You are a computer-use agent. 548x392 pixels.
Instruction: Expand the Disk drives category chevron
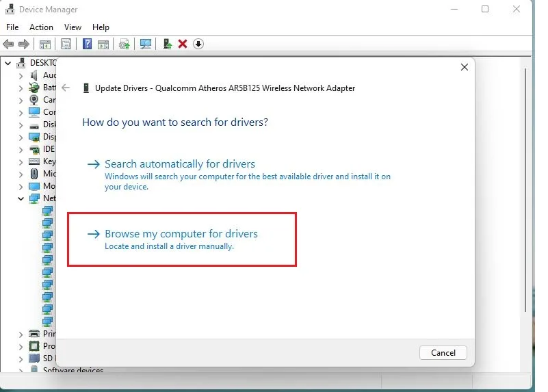click(x=21, y=125)
